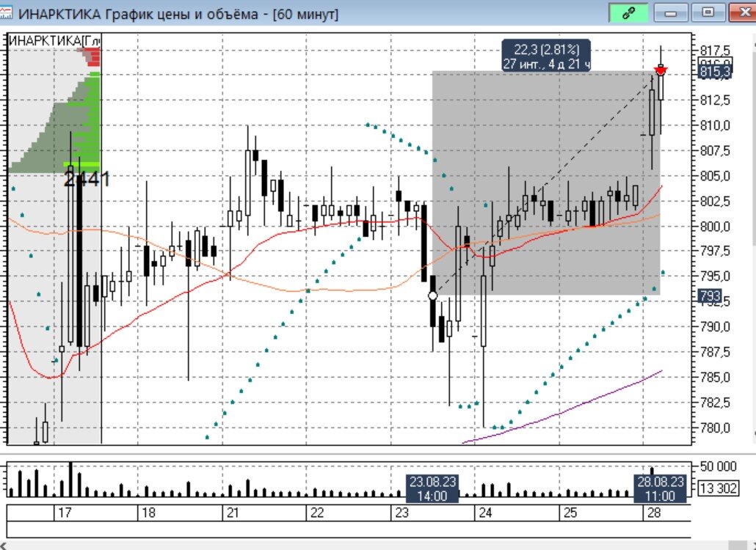Click the 797,5 price axis label
The width and height of the screenshot is (756, 550).
(x=715, y=252)
